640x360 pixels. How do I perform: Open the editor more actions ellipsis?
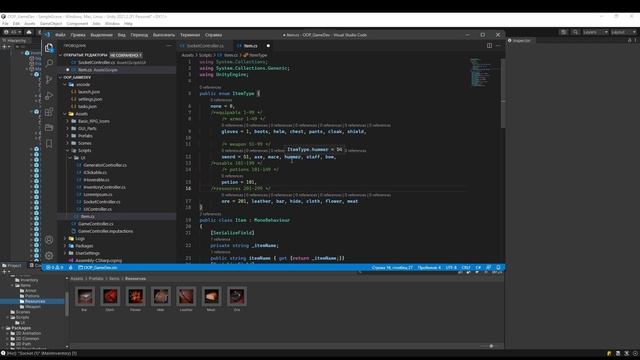click(498, 46)
